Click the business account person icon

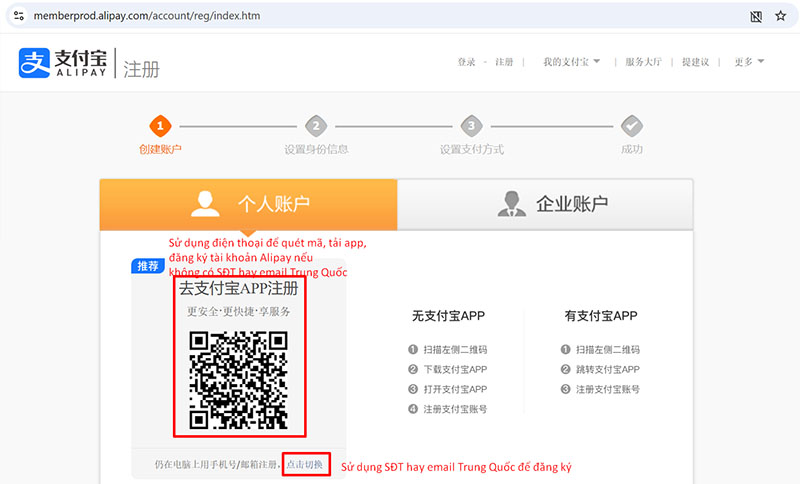coord(512,203)
